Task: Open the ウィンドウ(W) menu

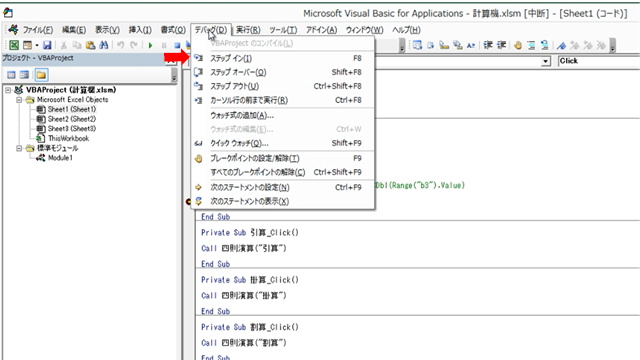Action: (x=364, y=30)
